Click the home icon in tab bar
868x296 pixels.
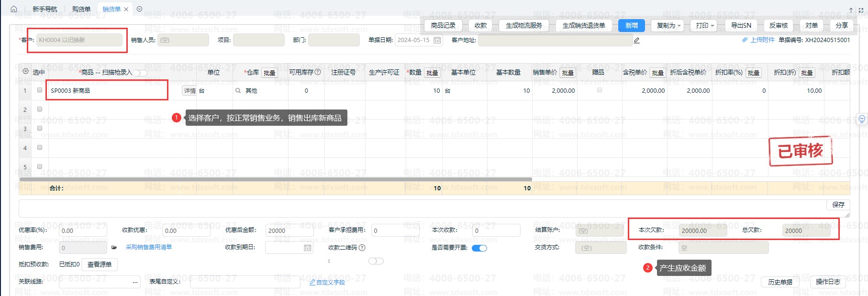coord(13,9)
